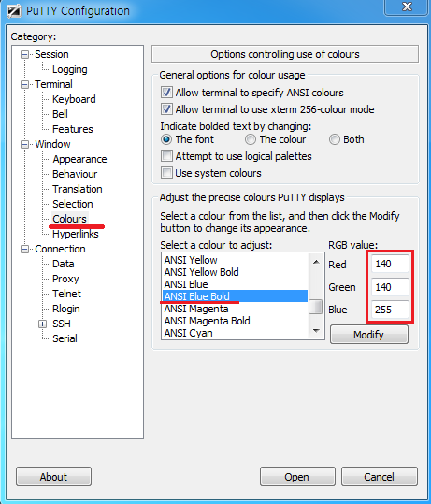The width and height of the screenshot is (431, 504).
Task: Close the PuTTY Configuration window
Action: (x=407, y=7)
